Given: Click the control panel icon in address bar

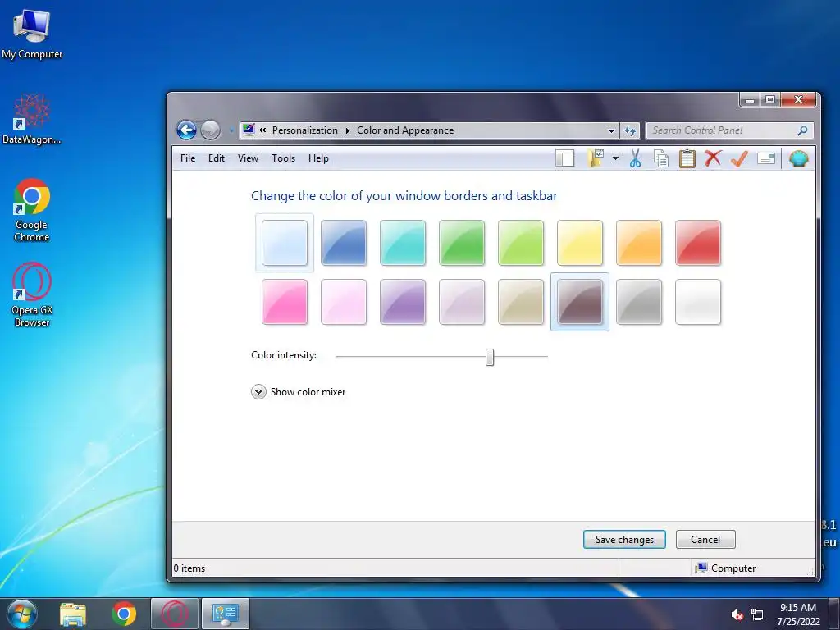Looking at the screenshot, I should (x=249, y=130).
